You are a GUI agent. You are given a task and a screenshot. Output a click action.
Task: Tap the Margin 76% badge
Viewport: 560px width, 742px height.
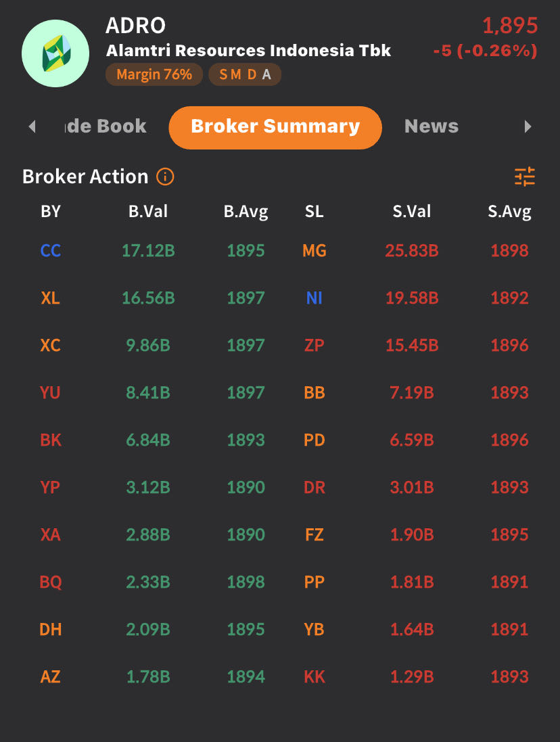pos(154,74)
